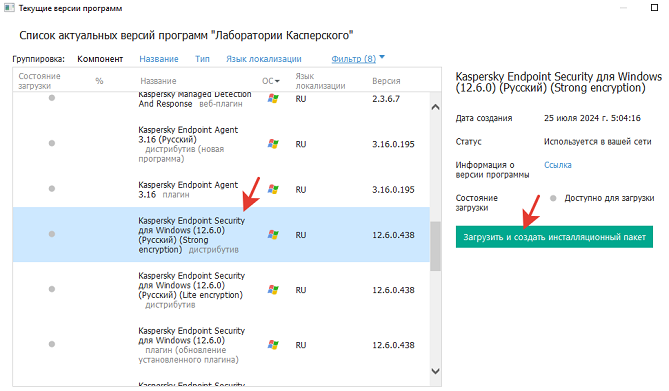Viewport: 669px width, 391px height.
Task: Click the window title bar application icon
Action: tap(9, 8)
